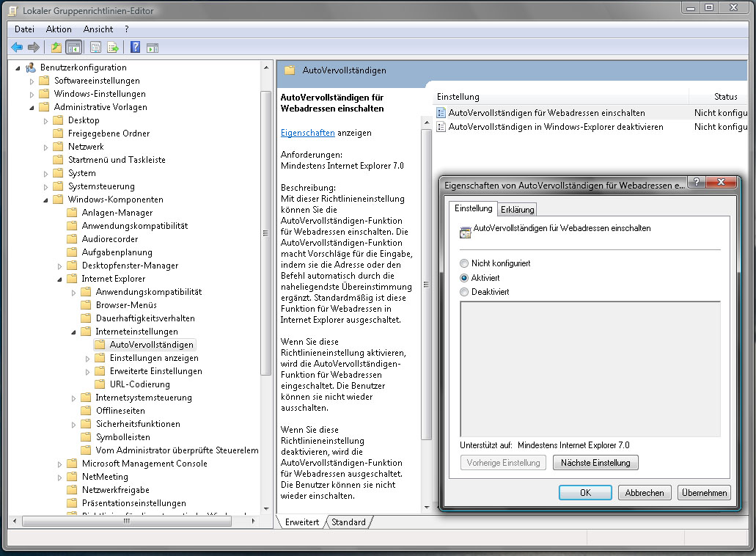Click the blue Help question mark icon
The image size is (756, 556).
click(135, 47)
